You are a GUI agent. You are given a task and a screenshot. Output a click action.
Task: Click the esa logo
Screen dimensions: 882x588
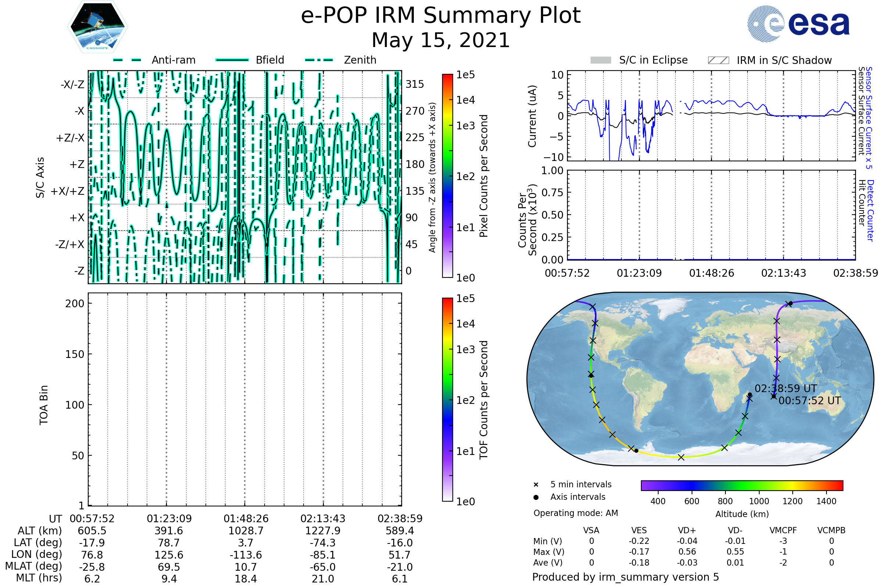(799, 23)
